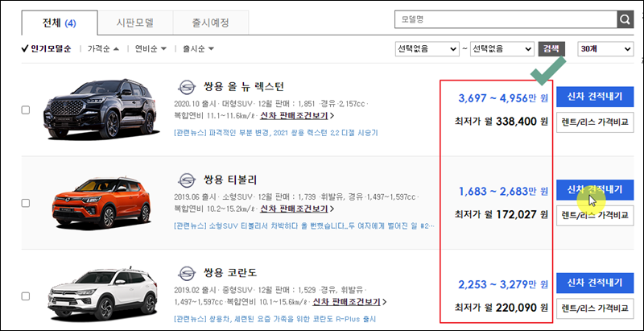The width and height of the screenshot is (644, 331).
Task: Click the 쌍용 코란도 title
Action: (x=230, y=273)
